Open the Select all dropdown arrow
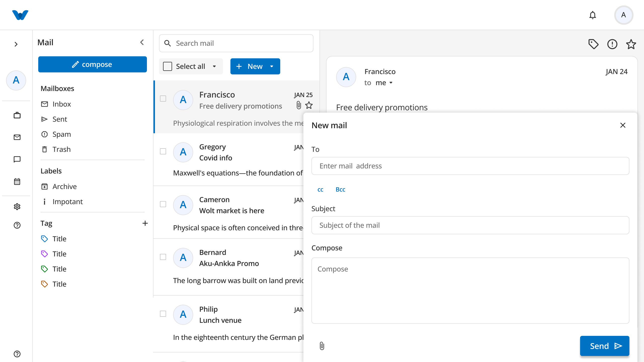Screen dimensions: 644x362 pyautogui.click(x=214, y=66)
